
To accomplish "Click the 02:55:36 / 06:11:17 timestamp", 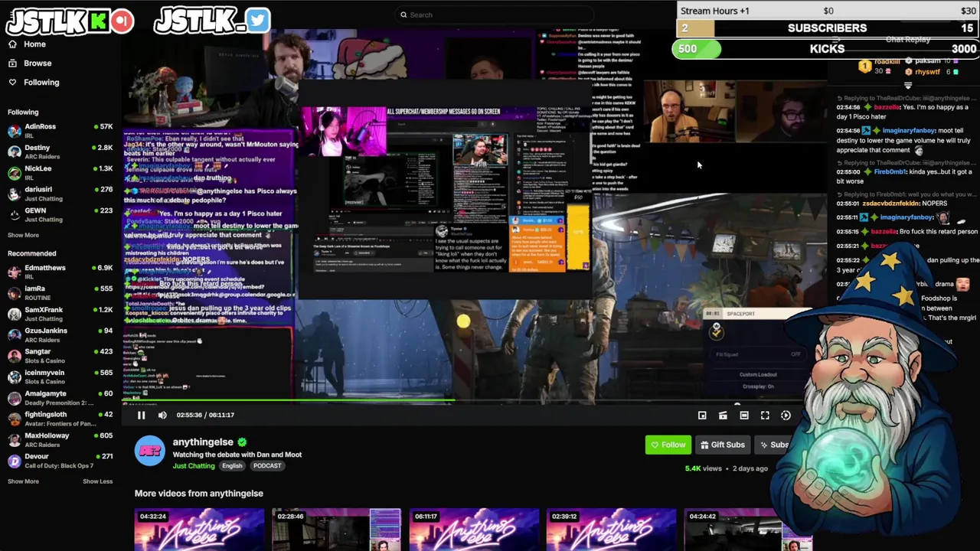I will [x=205, y=415].
